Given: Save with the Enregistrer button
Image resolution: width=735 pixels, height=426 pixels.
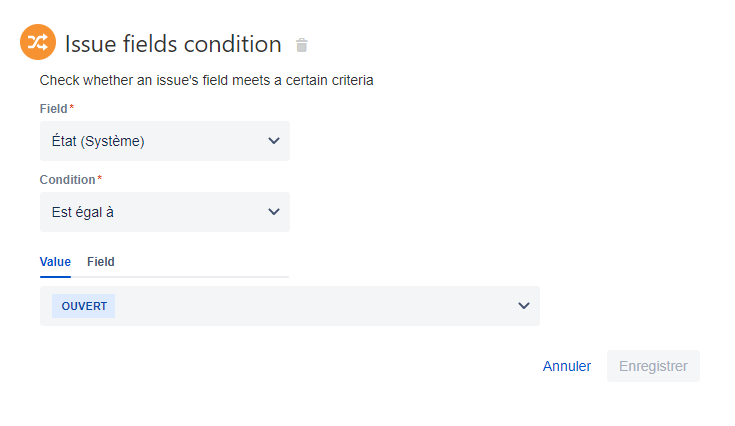Looking at the screenshot, I should coord(653,366).
